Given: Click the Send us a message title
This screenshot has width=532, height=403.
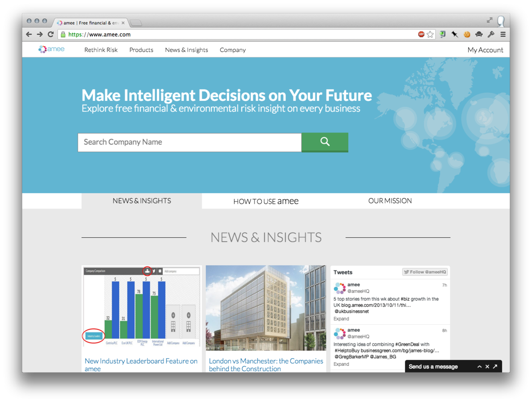Looking at the screenshot, I should click(433, 367).
